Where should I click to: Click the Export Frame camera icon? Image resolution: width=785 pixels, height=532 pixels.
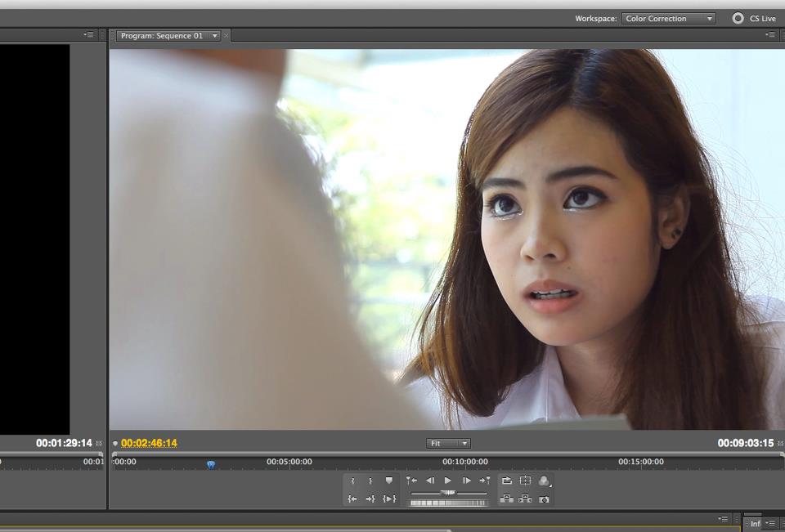tap(545, 499)
